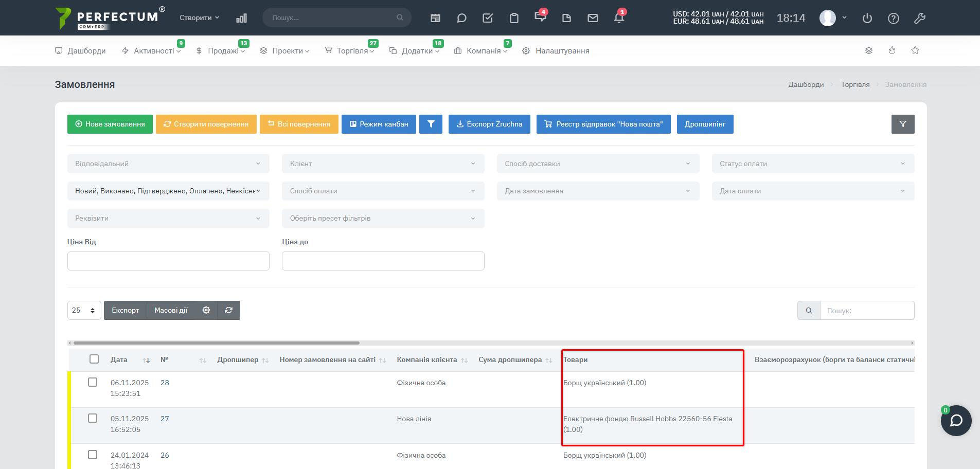Open the live chat bubble widget
Image resolution: width=980 pixels, height=469 pixels.
pyautogui.click(x=956, y=421)
